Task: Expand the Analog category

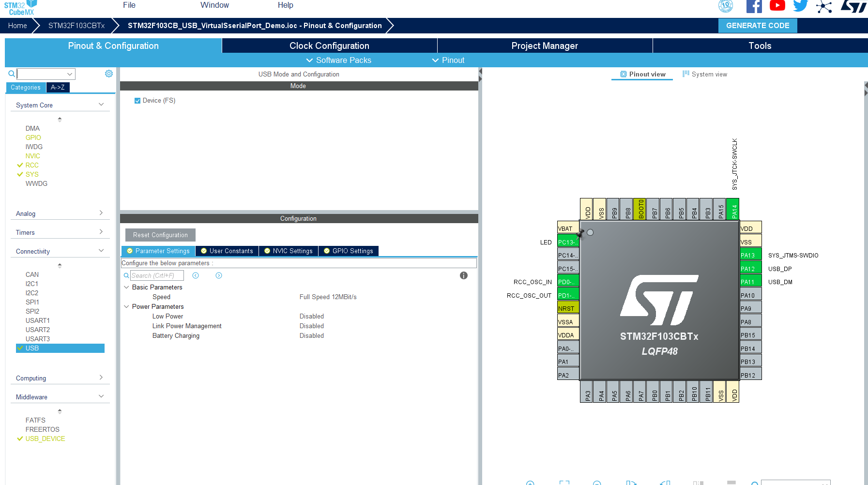Action: [x=101, y=213]
